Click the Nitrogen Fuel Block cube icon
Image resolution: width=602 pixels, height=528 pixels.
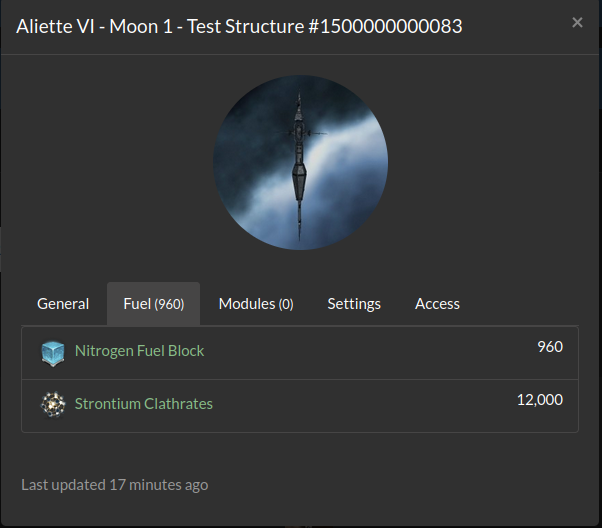52,352
